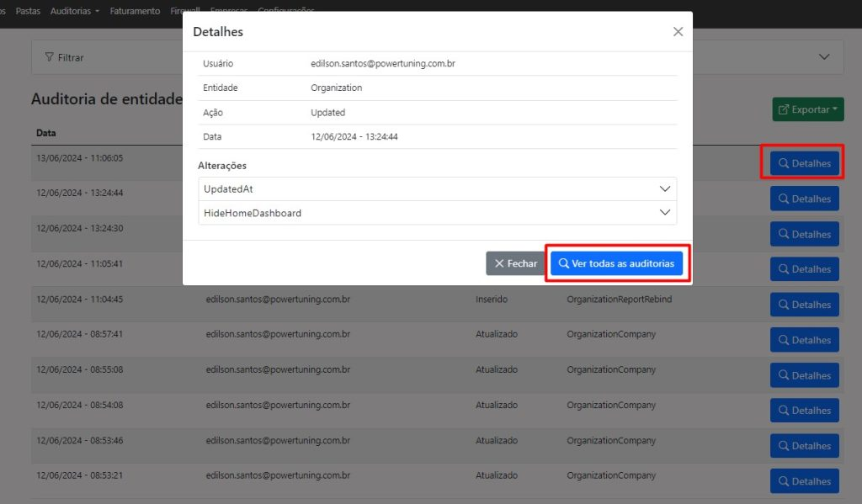Expand the Filtrar panel chevron
862x504 pixels.
(x=824, y=57)
